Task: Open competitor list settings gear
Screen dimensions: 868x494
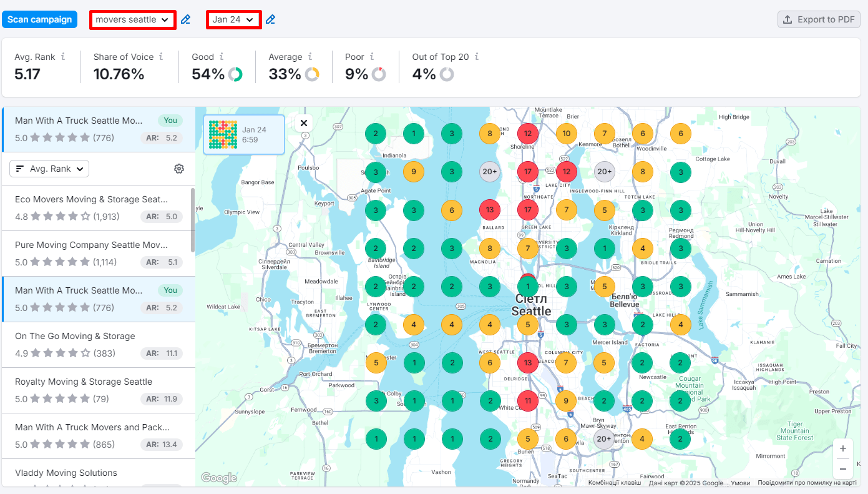Action: [179, 169]
